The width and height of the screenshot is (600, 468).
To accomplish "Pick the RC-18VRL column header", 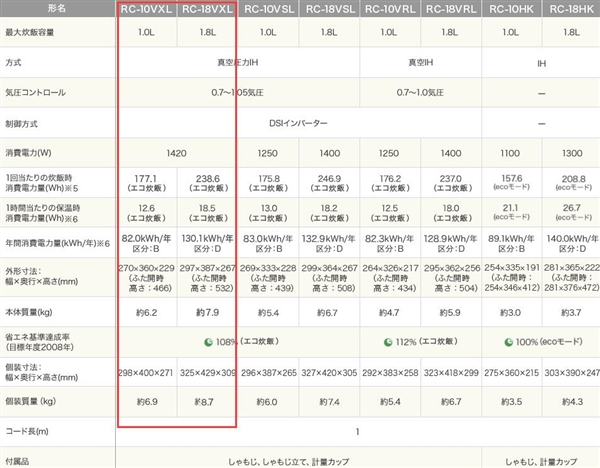I will 447,9.
